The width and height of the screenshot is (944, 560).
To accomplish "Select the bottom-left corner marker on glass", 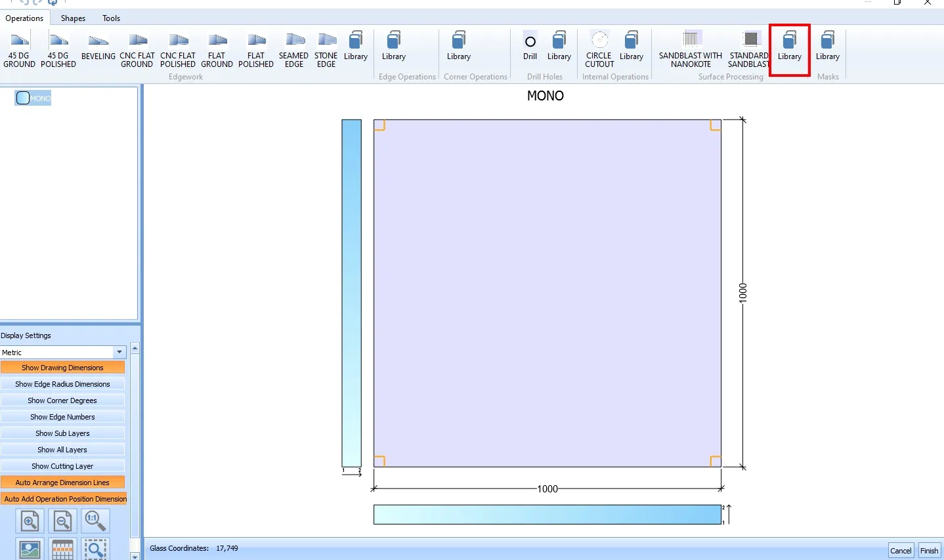I will click(x=379, y=461).
